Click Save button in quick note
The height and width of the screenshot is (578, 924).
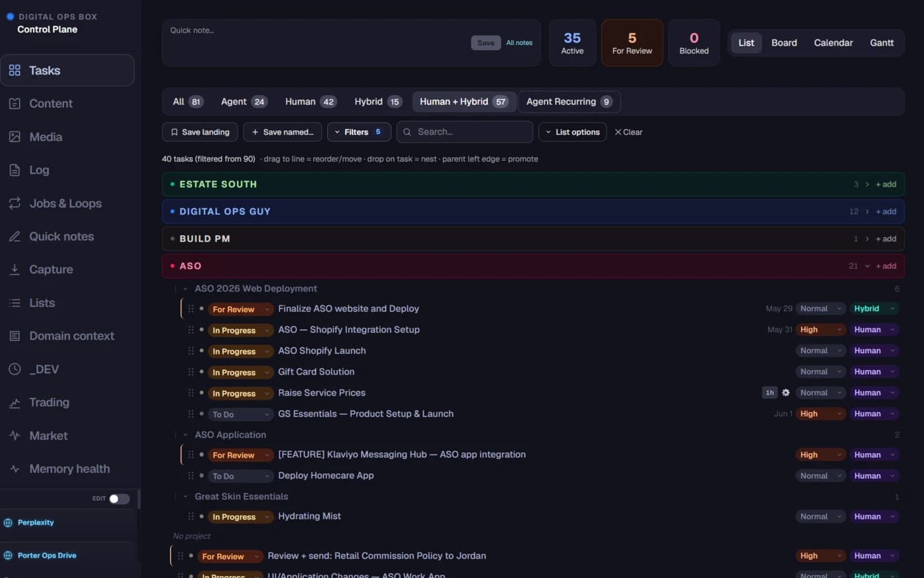tap(486, 43)
